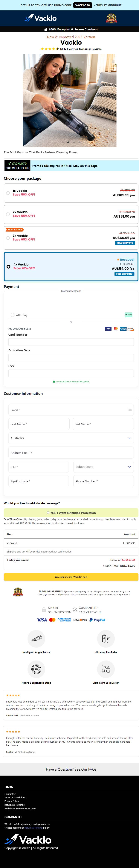Tick the Extended Protection checkbox

click(x=48, y=513)
